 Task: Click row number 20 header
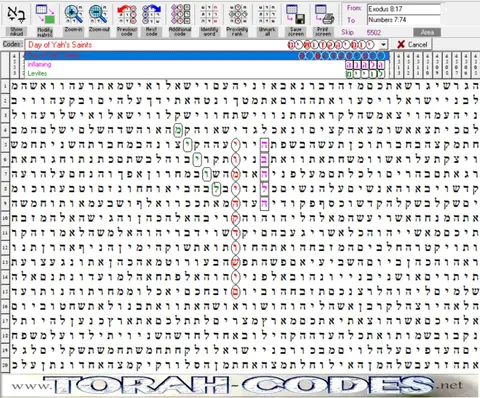point(5,364)
